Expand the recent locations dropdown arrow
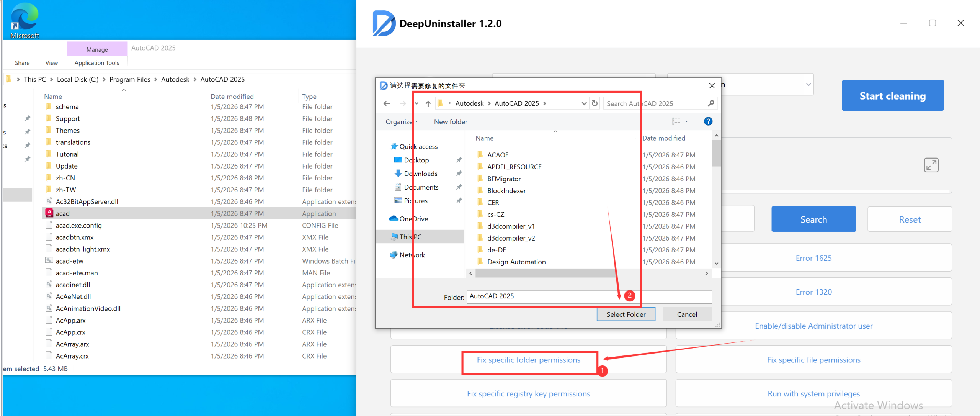 [416, 103]
